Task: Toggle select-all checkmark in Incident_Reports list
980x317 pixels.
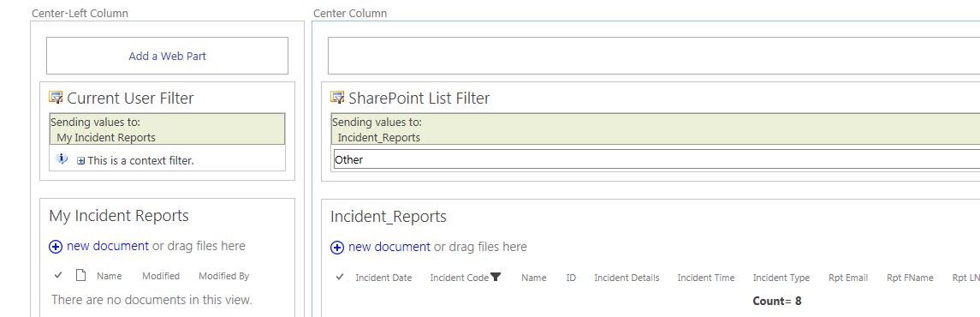Action: 340,277
